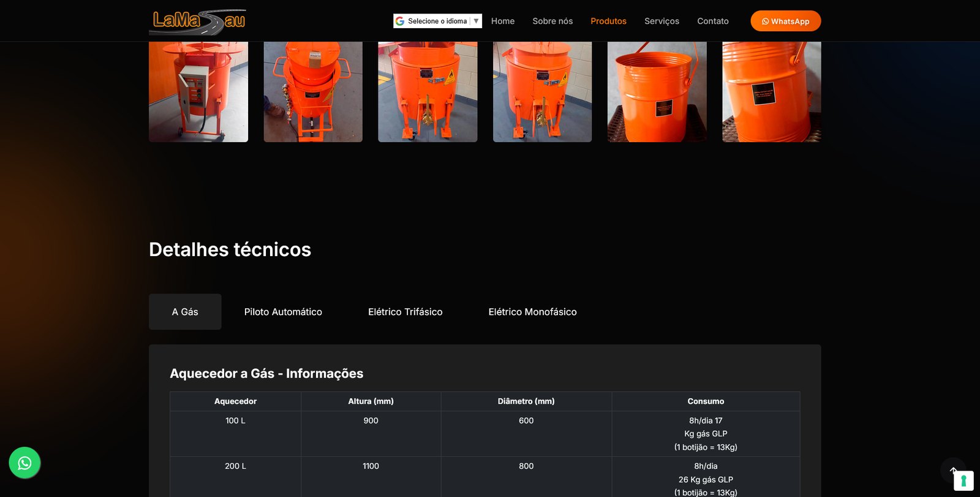Click the Aquecedor a Gás - Informações heading
The height and width of the screenshot is (497, 980).
(x=266, y=373)
